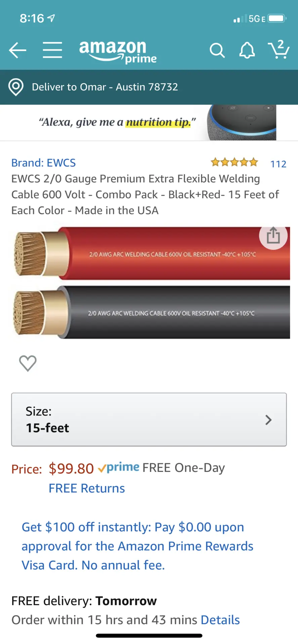Open the Prime Rewards Visa offer
298x644 pixels.
pyautogui.click(x=137, y=546)
